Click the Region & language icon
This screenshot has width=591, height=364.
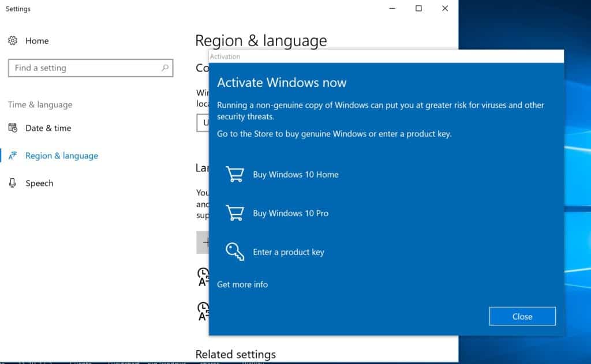tap(13, 156)
